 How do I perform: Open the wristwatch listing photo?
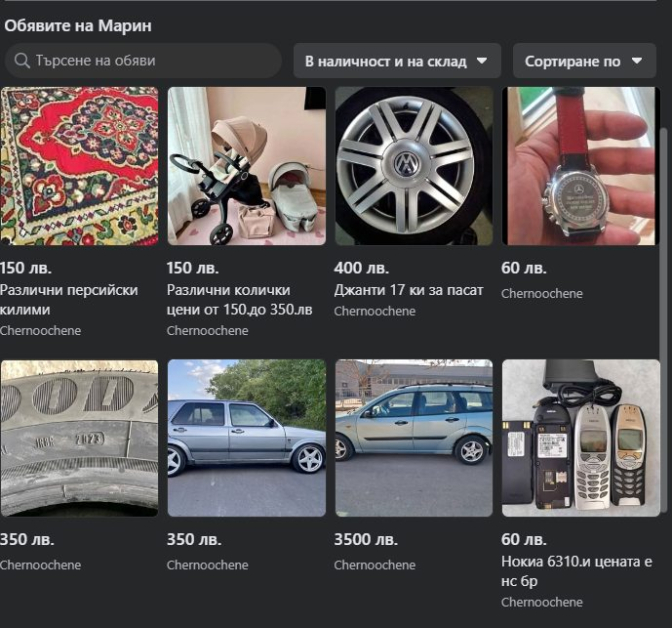pos(580,166)
